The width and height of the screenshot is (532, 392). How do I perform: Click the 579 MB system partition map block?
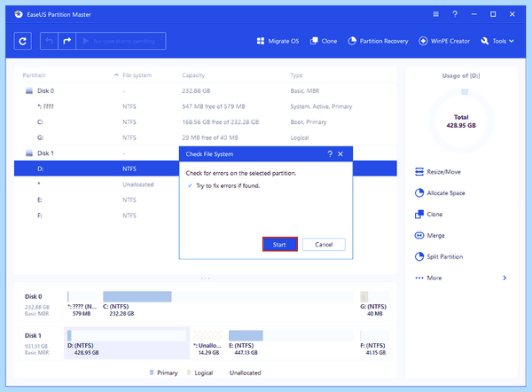82,304
